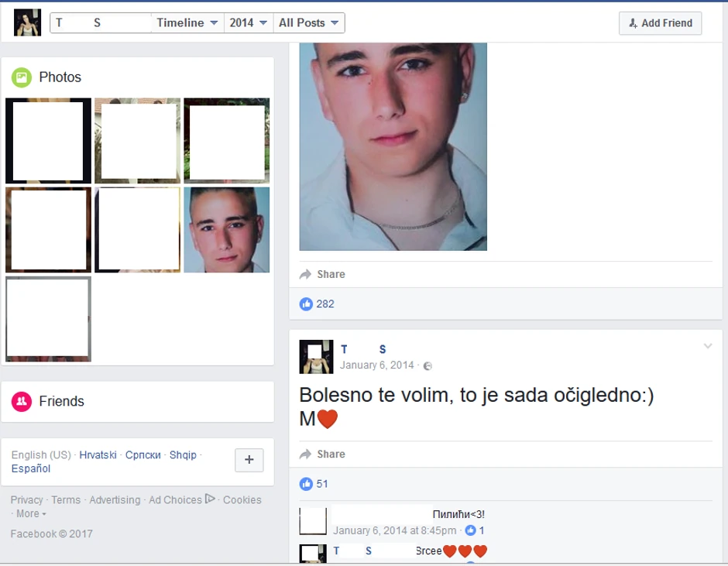728x566 pixels.
Task: Open Friends section via pink friends icon
Action: 19,401
